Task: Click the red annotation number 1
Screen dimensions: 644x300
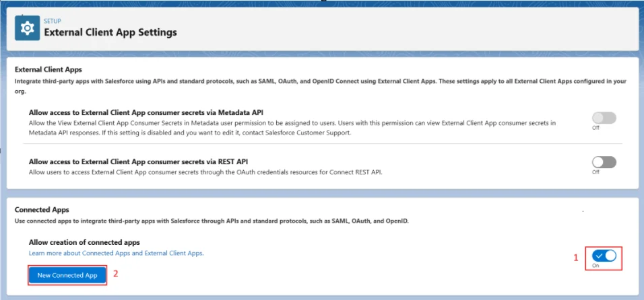Action: point(575,257)
